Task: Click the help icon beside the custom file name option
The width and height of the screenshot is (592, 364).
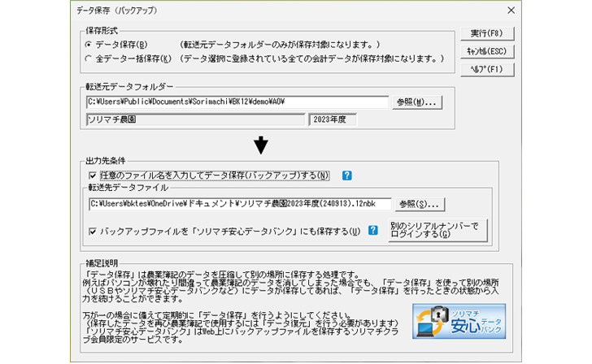Action: click(x=347, y=175)
